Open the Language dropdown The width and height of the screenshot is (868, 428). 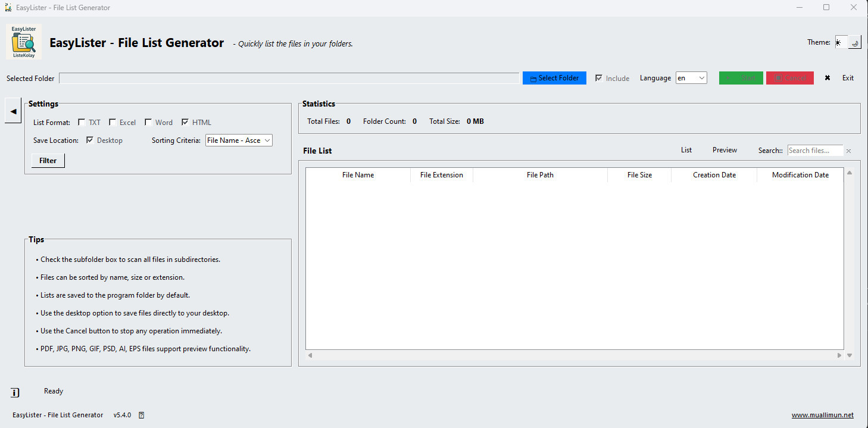(691, 78)
